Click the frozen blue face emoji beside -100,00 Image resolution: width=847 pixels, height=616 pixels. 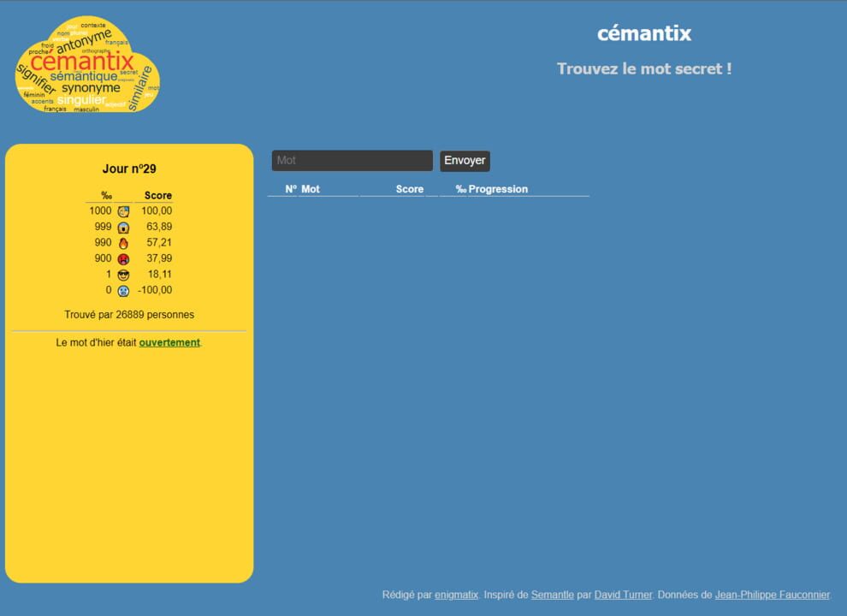pos(123,291)
